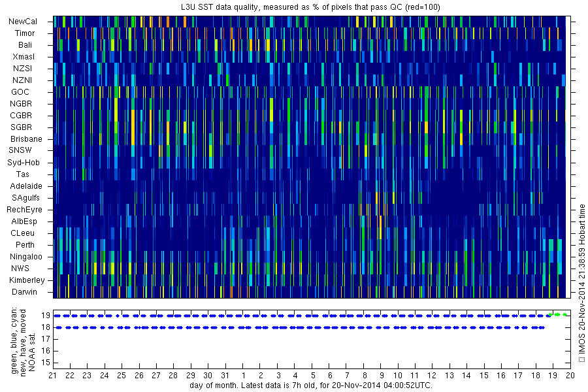Click the Bali row label
Screen dimensions: 588x392
click(25, 45)
